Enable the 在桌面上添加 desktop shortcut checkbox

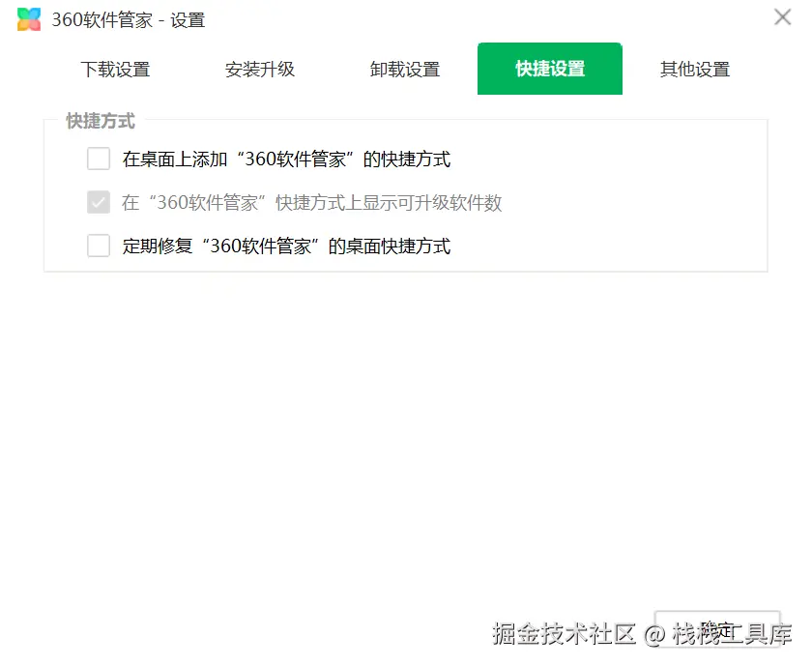99,159
